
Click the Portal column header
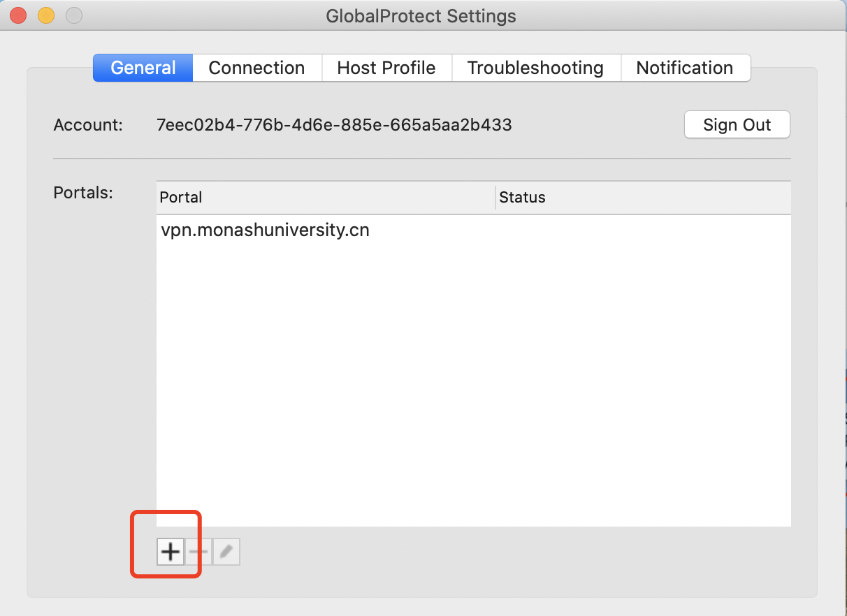181,197
